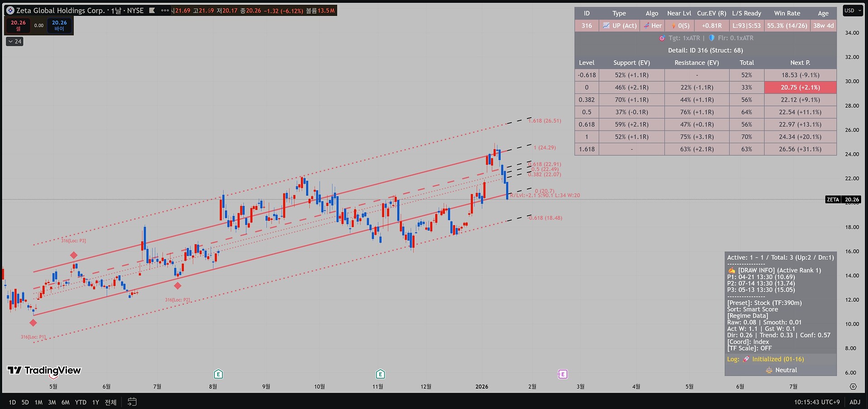Toggle ADJ adjusted data setting

tap(855, 402)
